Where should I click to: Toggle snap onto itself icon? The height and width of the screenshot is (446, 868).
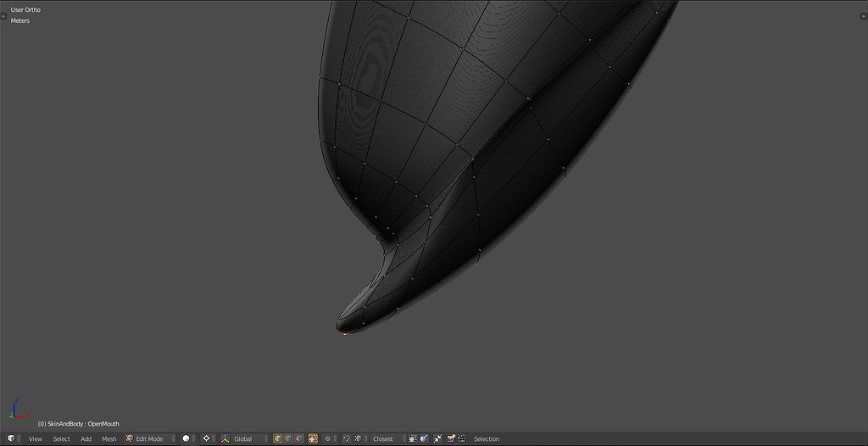413,438
